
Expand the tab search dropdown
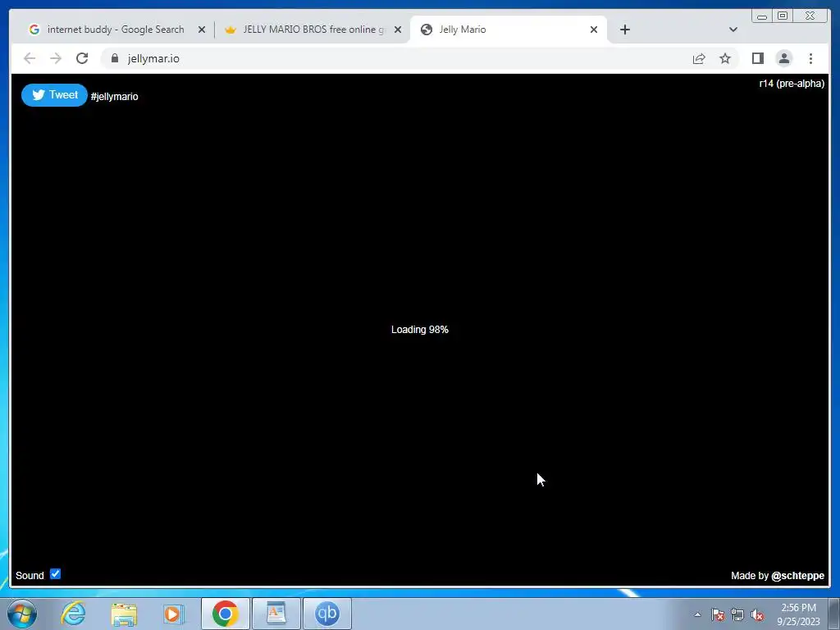[733, 30]
